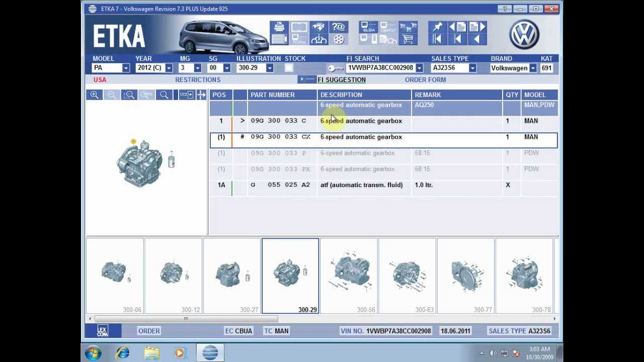Open the RESTRICTIONS tab
Screen dimensions: 644x362
click(198, 79)
